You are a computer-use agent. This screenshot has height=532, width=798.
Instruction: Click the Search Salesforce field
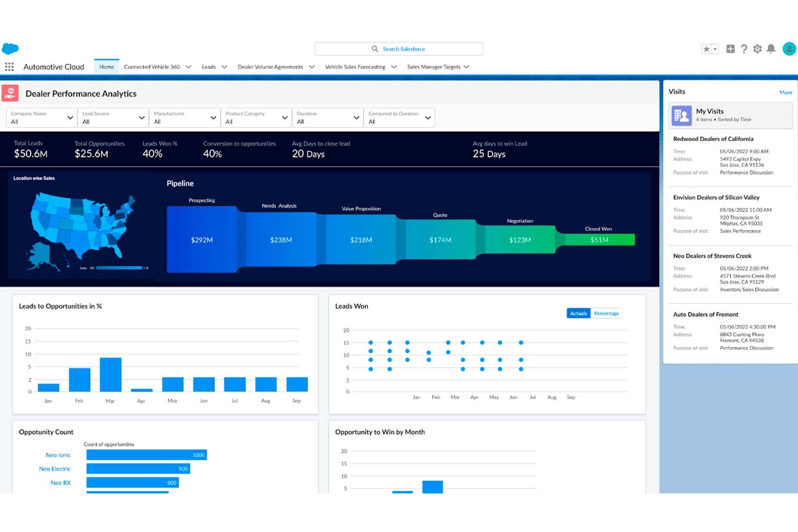(x=399, y=49)
